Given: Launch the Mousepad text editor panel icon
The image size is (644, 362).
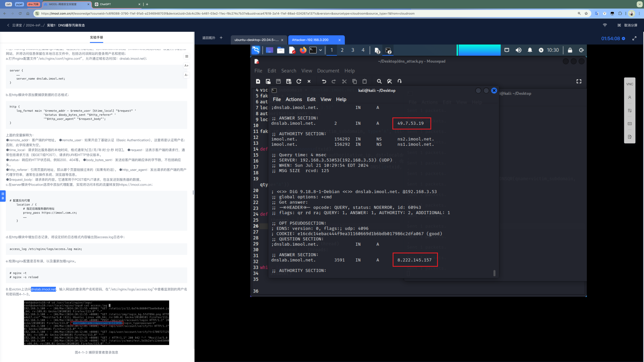Looking at the screenshot, I should [x=292, y=50].
